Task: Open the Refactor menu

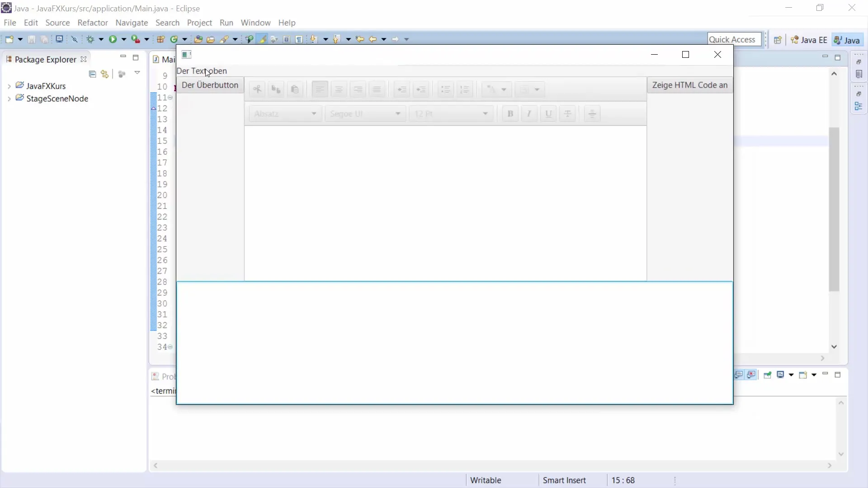Action: pyautogui.click(x=93, y=23)
